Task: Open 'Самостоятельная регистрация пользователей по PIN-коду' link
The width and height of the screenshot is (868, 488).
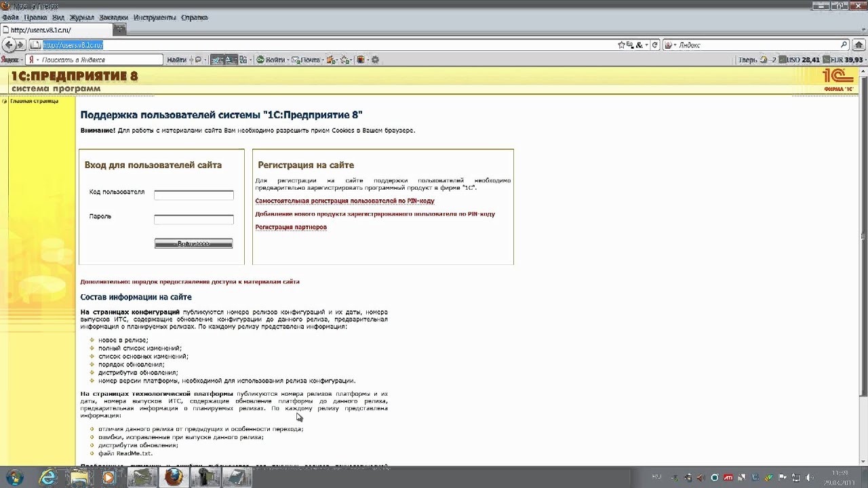Action: (344, 201)
